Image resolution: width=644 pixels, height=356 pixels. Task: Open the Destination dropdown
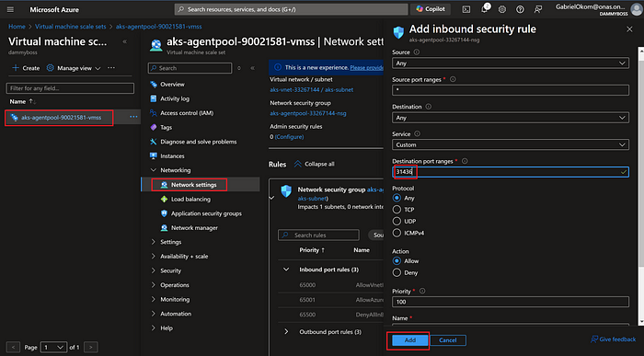(x=510, y=118)
